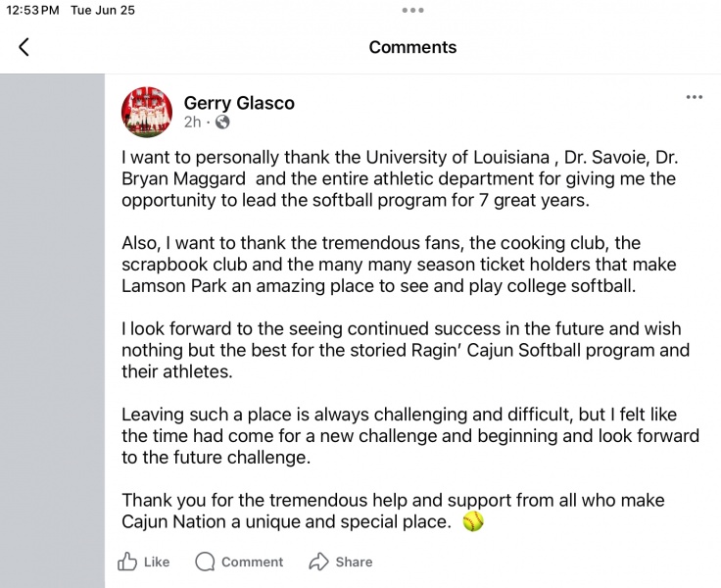Select the paragraph thanking University of Louisiana

(399, 178)
